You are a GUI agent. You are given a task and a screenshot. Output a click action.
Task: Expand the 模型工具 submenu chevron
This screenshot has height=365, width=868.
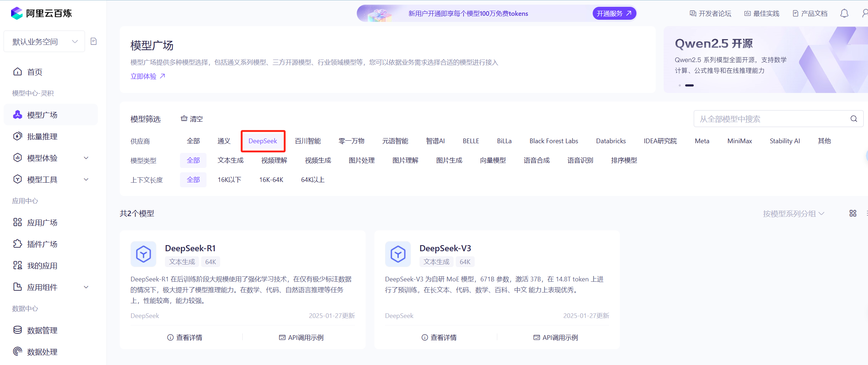(86, 179)
